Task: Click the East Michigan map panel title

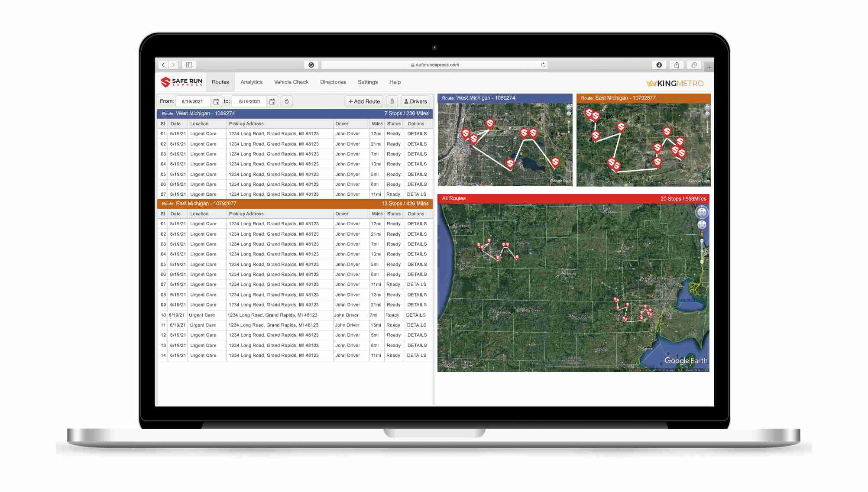Action: tap(618, 98)
